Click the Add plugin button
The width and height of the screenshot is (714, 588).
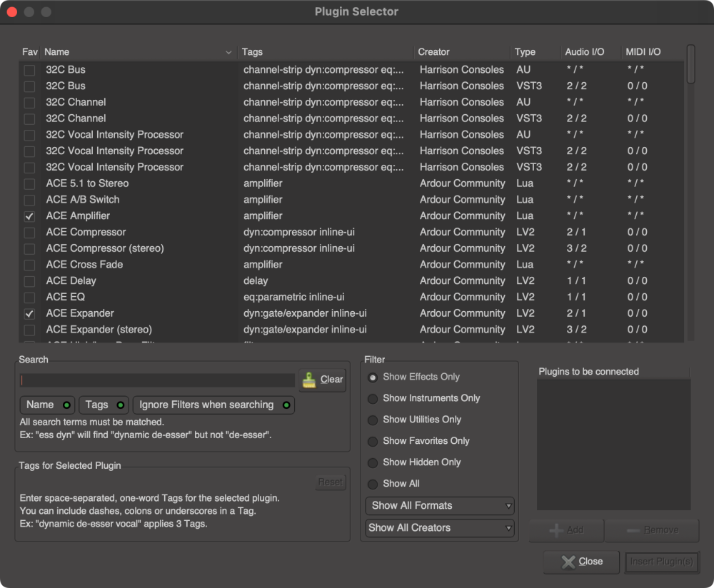tap(566, 530)
